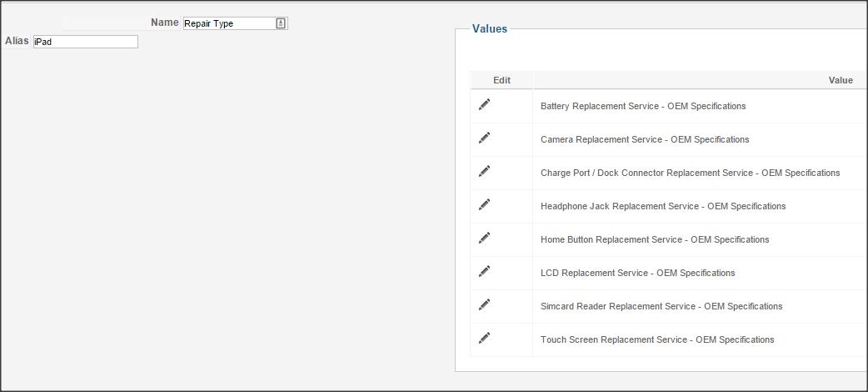The height and width of the screenshot is (392, 868).
Task: Edit the Touch Screen Replacement Service value
Action: (x=484, y=338)
